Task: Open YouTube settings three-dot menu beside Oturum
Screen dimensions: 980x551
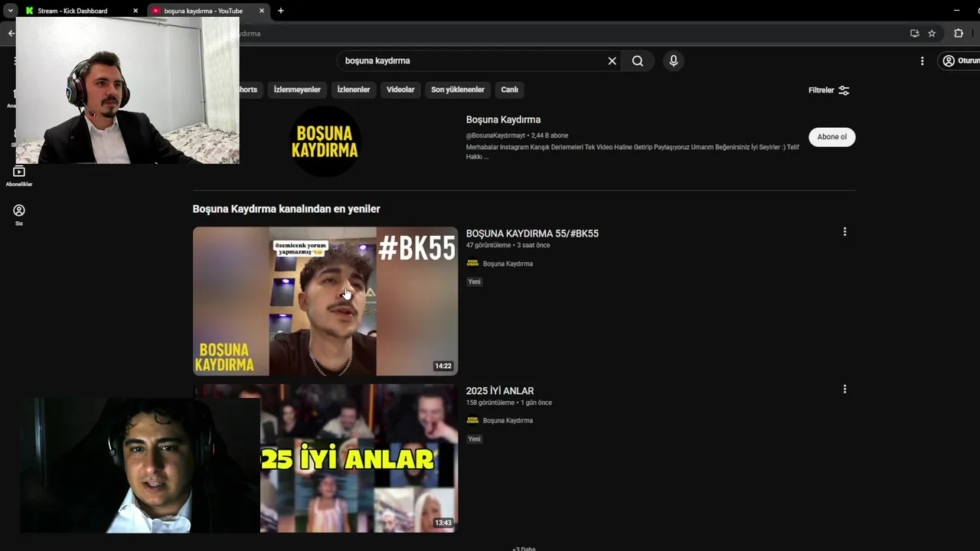Action: coord(922,61)
